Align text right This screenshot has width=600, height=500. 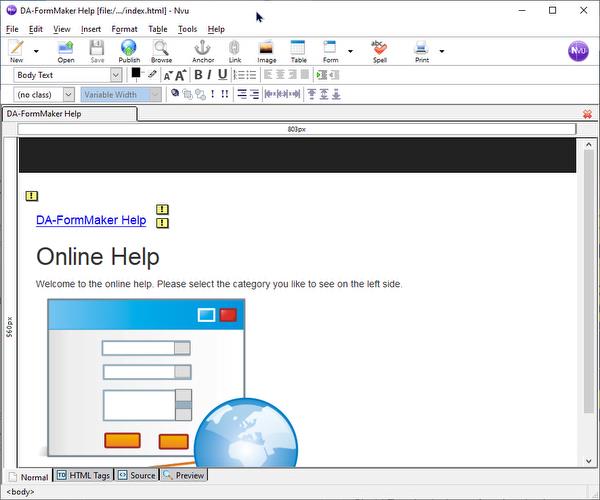click(292, 75)
